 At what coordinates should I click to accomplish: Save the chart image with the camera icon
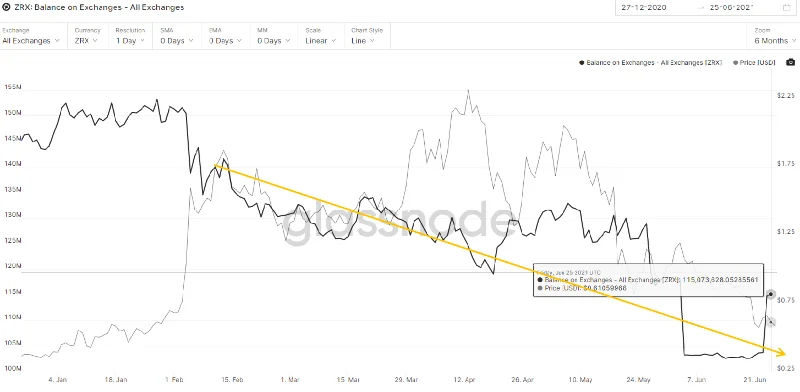click(790, 62)
